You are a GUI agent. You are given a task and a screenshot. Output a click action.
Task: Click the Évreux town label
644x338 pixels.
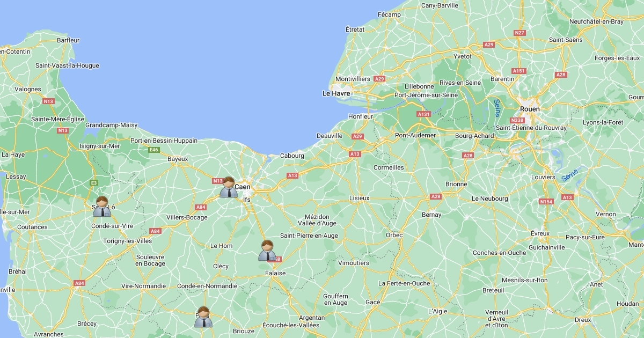[540, 233]
